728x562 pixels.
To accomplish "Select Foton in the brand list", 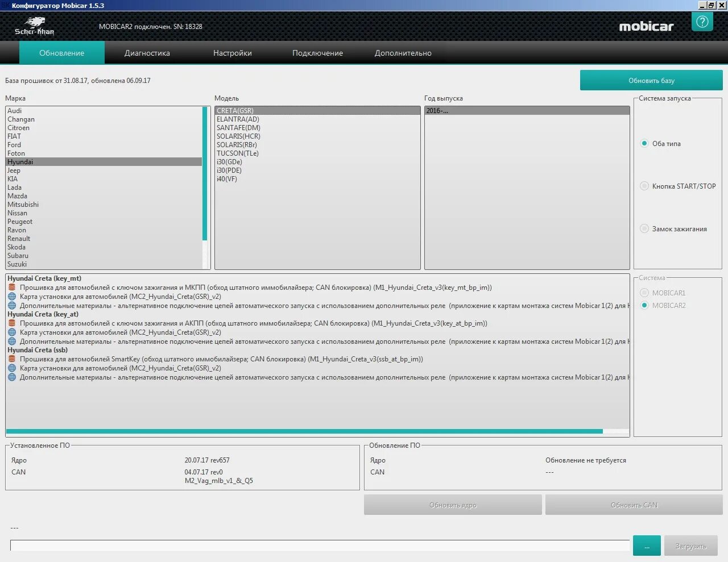I will click(x=104, y=153).
